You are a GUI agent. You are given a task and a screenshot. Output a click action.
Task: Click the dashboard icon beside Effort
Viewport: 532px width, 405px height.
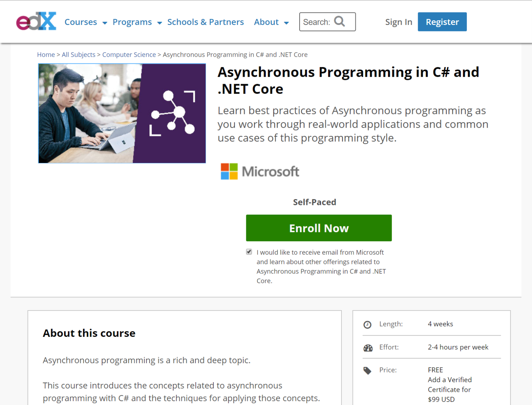click(368, 348)
